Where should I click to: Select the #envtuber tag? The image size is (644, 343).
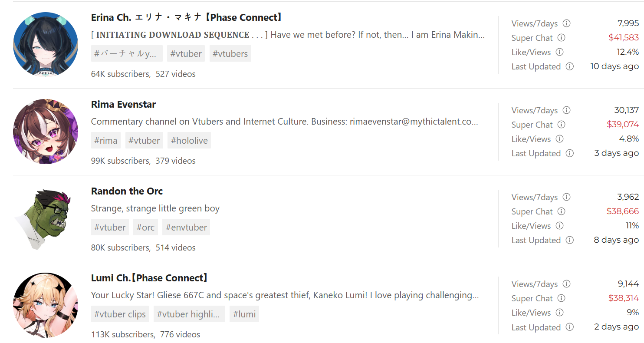(186, 227)
